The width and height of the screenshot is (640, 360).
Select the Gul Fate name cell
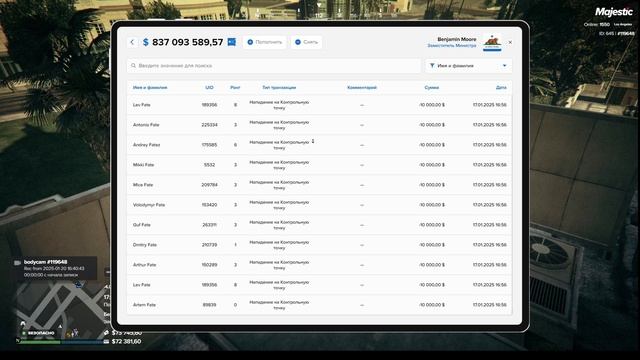142,225
